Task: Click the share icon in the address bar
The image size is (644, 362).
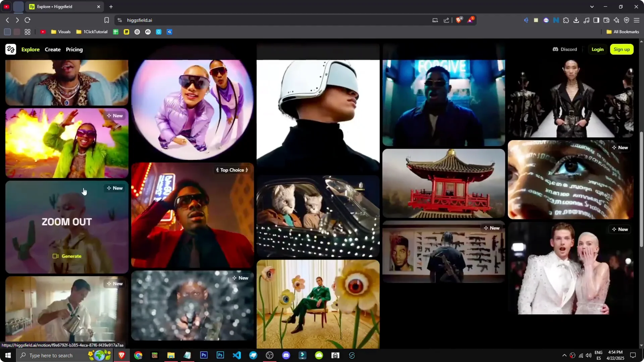Action: (x=446, y=20)
